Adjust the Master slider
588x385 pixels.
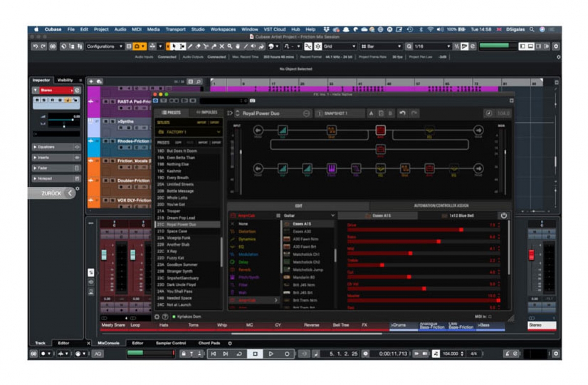tap(423, 300)
